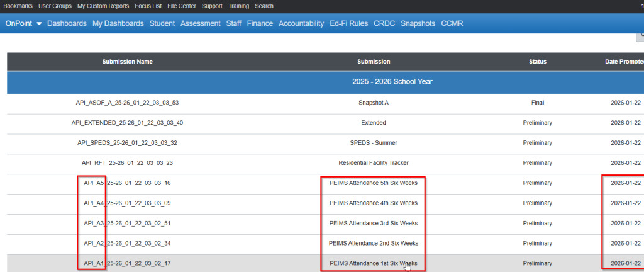Click the PEIMS Attendance 1st Six Weeks row

click(x=373, y=263)
